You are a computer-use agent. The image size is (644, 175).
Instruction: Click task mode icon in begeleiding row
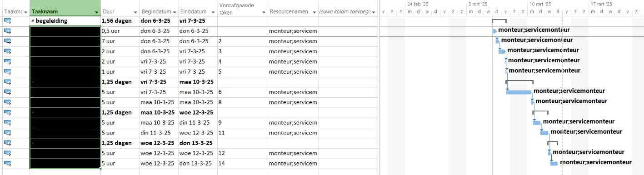[x=8, y=21]
